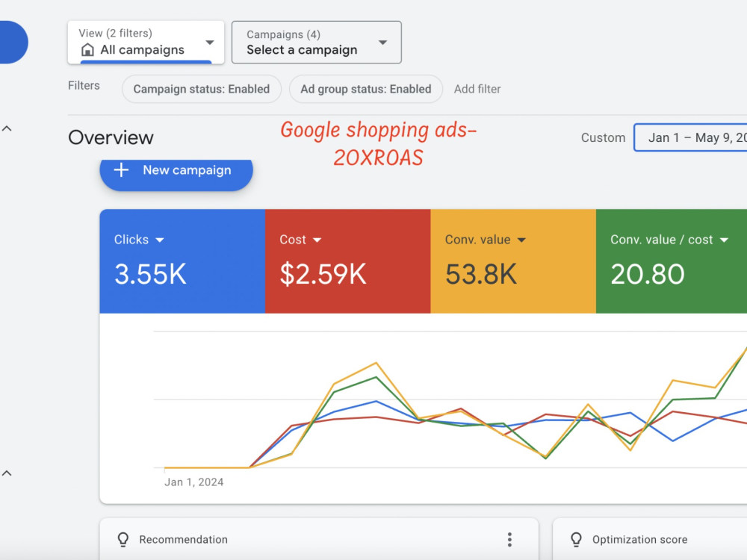This screenshot has width=747, height=560.
Task: Collapse the lower left sidebar section chevron
Action: click(x=7, y=473)
